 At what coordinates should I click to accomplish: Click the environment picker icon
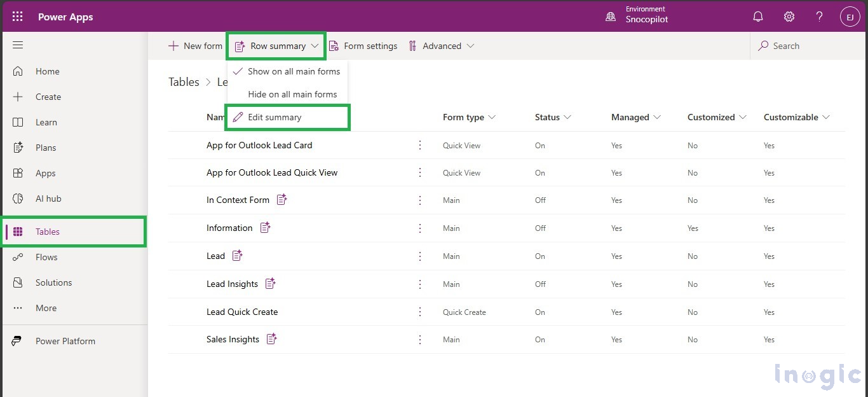point(610,17)
